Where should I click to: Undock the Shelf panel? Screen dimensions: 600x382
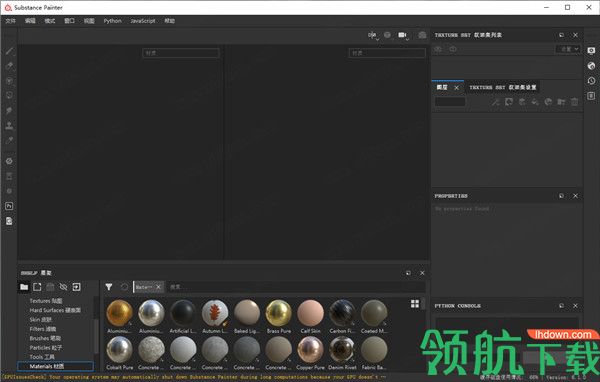(x=408, y=273)
